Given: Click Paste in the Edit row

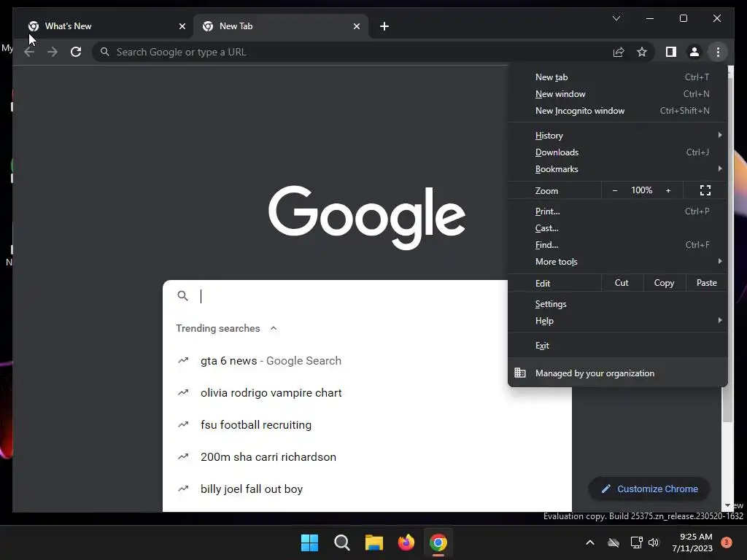Looking at the screenshot, I should [706, 283].
